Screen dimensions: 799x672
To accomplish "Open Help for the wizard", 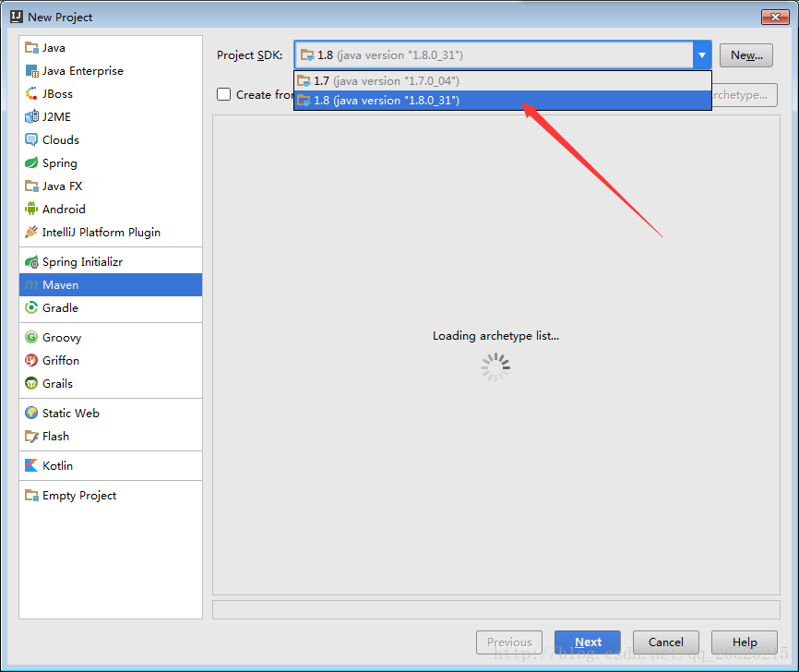I will (745, 642).
